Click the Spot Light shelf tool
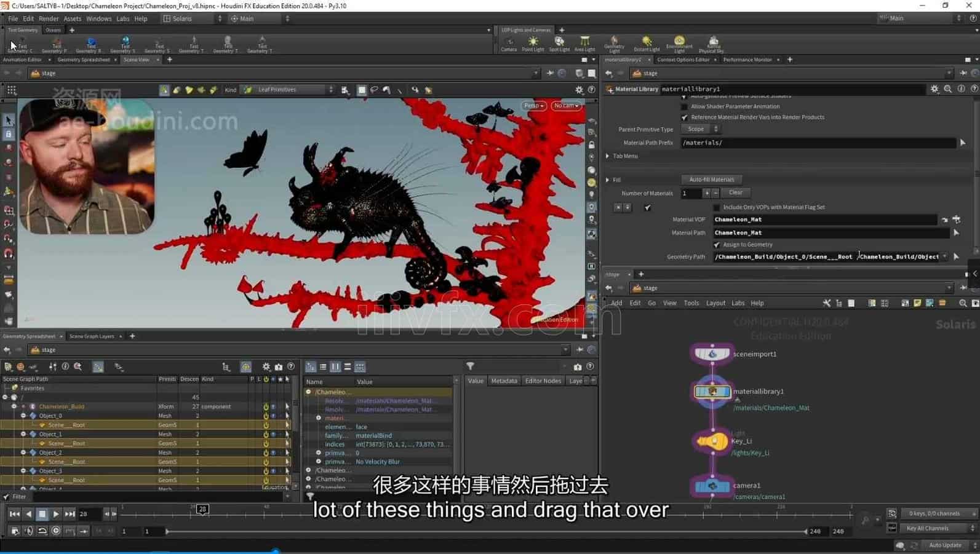 (x=559, y=44)
